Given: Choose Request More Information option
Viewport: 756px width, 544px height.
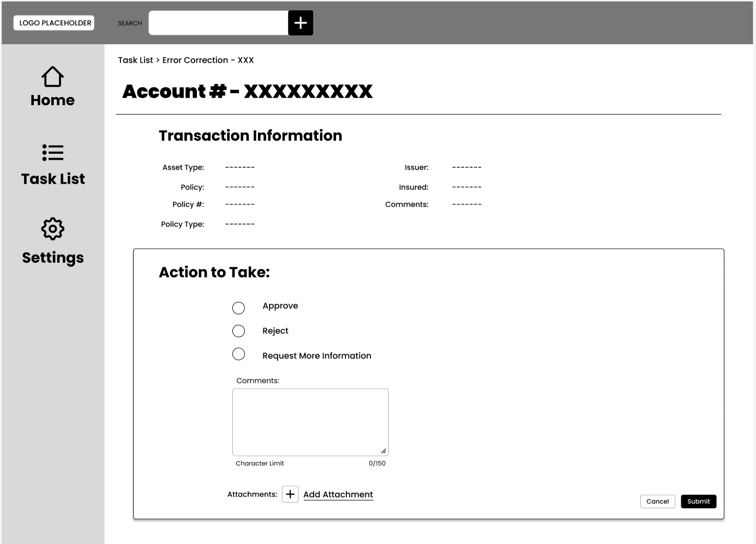Looking at the screenshot, I should (238, 354).
